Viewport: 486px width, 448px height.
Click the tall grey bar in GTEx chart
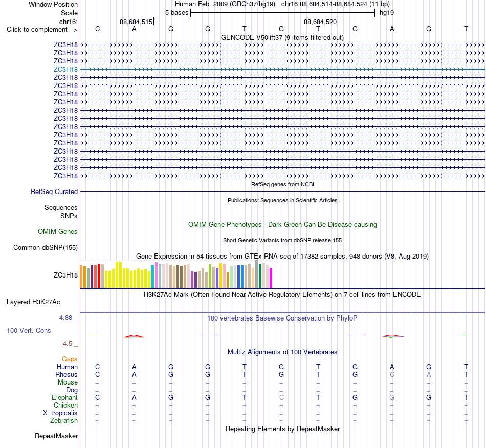pos(257,274)
